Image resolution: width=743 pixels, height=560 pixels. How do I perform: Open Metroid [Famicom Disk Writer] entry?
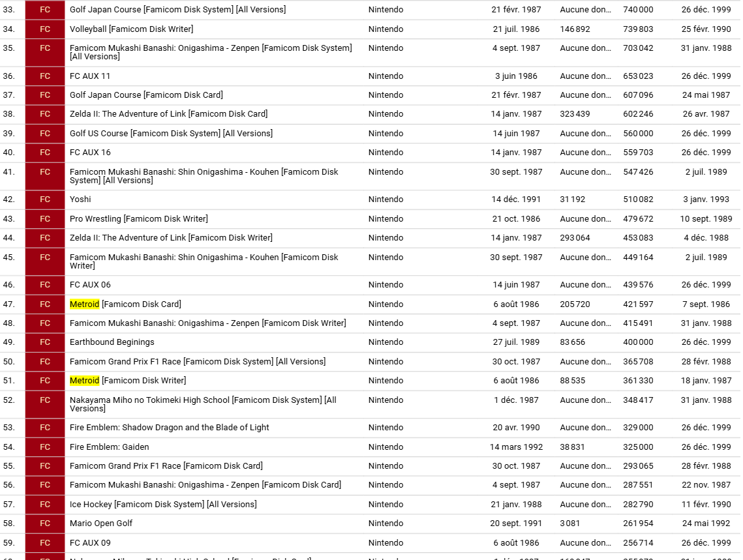point(127,380)
